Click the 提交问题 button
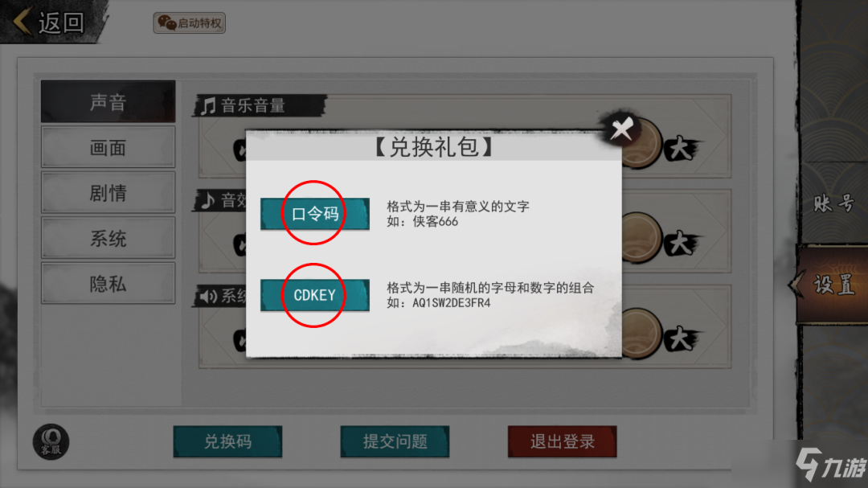 pyautogui.click(x=395, y=441)
